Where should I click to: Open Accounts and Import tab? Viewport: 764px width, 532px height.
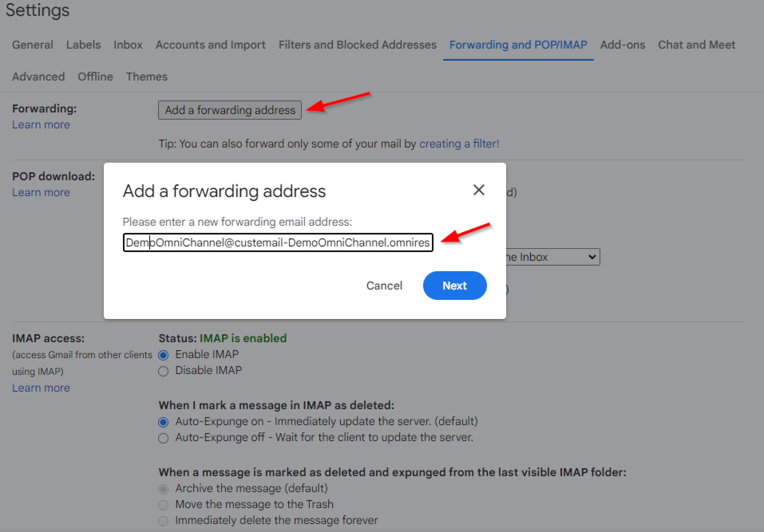210,45
